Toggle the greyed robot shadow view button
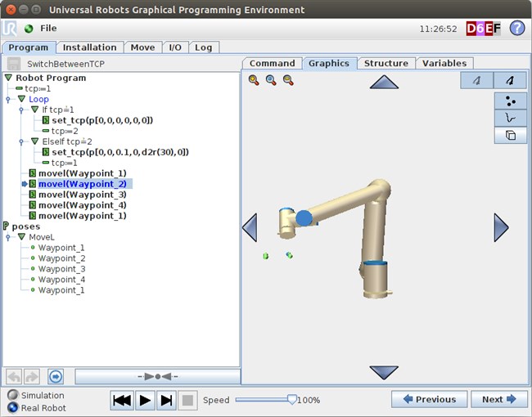 coord(476,80)
